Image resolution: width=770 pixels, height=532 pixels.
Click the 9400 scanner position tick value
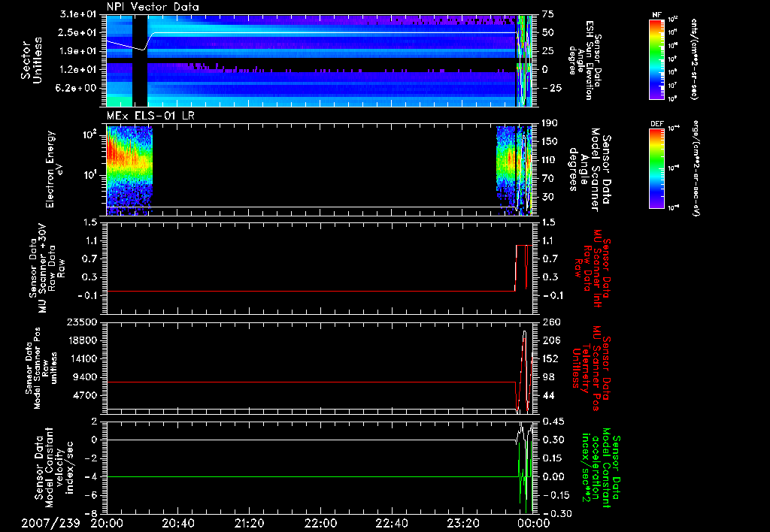(85, 377)
